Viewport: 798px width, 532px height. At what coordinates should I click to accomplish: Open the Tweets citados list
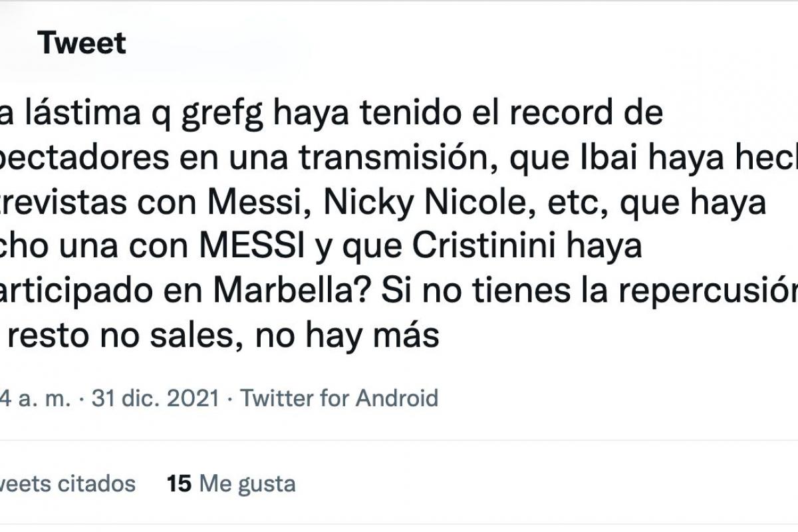[x=66, y=483]
